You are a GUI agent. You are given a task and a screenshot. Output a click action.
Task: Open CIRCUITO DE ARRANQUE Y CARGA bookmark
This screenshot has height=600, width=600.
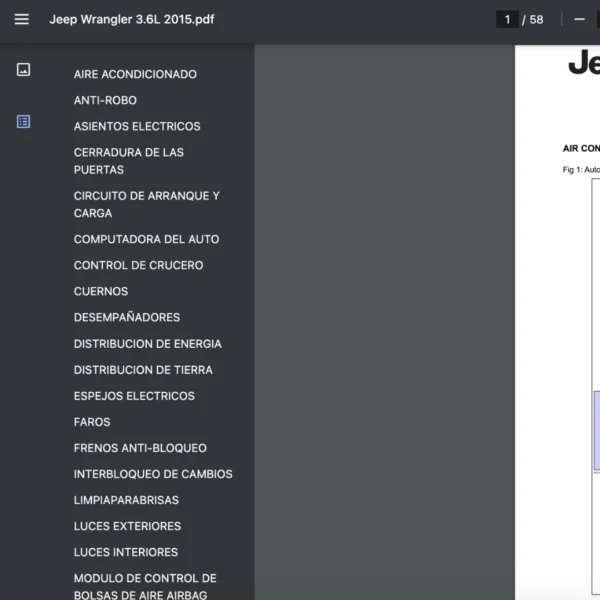point(146,204)
